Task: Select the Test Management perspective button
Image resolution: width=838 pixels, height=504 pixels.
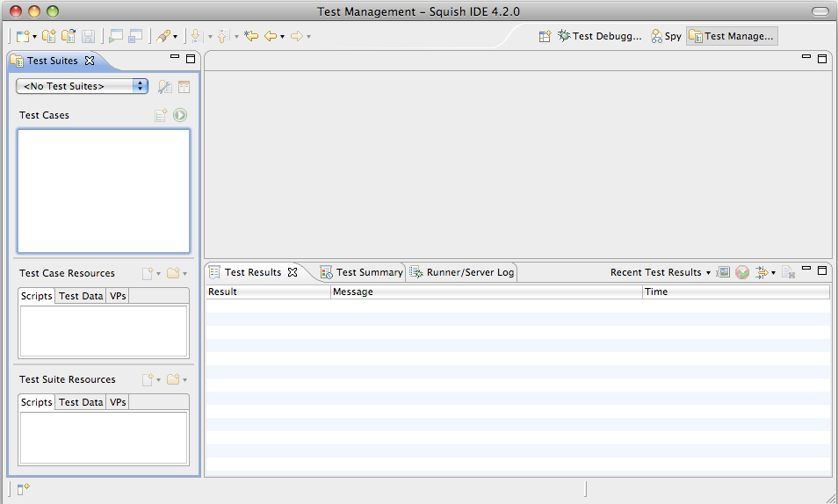Action: [732, 36]
